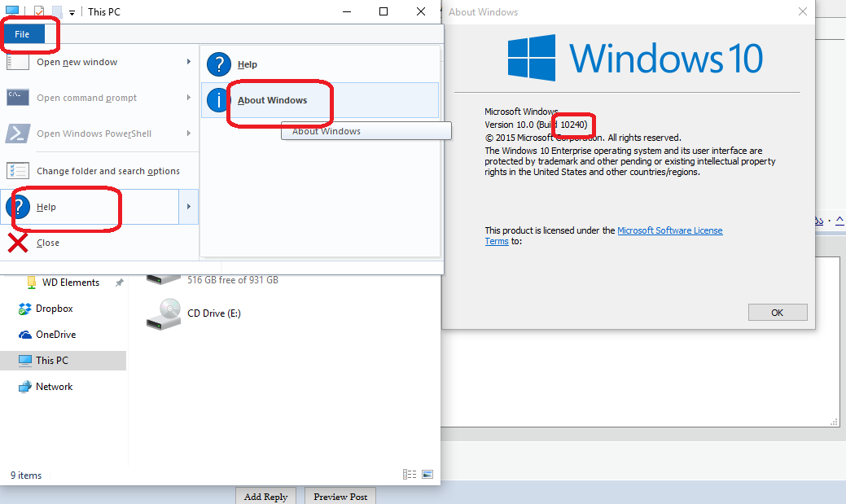
Task: Open Customize Quick Access Toolbar dropdown
Action: 72,12
